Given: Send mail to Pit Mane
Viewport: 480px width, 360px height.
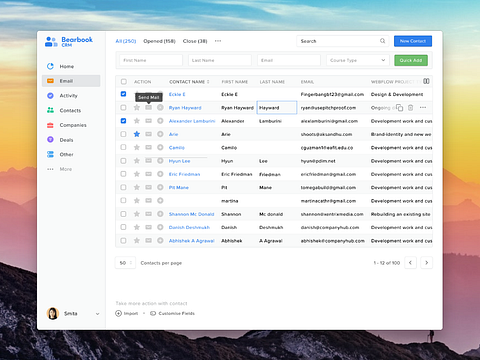Looking at the screenshot, I should click(149, 187).
